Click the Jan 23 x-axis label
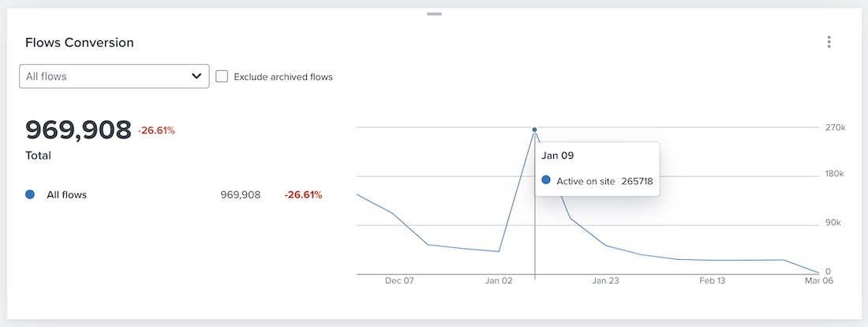Screen dimensions: 868x327 pyautogui.click(x=605, y=280)
